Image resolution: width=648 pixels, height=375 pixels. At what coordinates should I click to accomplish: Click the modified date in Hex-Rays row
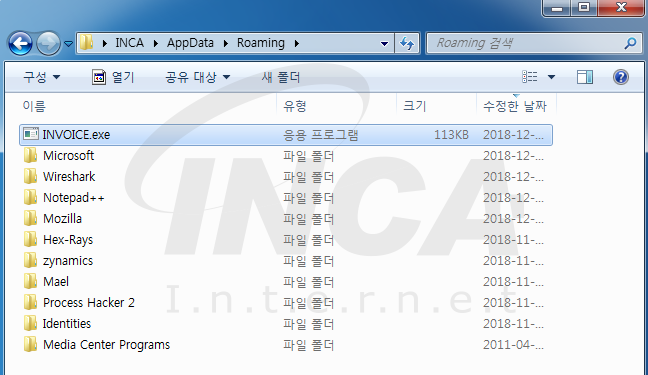coord(513,240)
